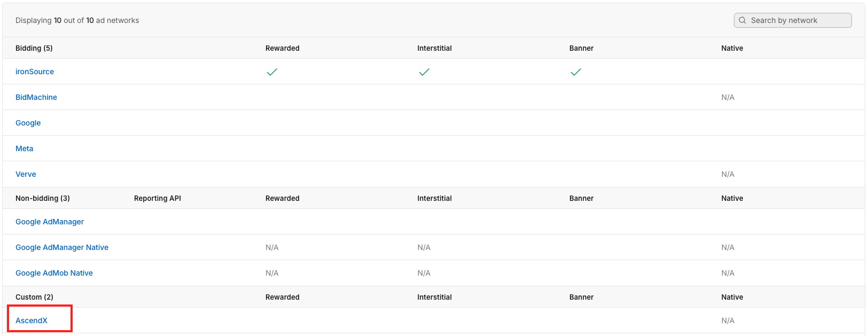Viewport: 868px width, 336px height.
Task: Click Verve's Native N/A cell
Action: (728, 174)
